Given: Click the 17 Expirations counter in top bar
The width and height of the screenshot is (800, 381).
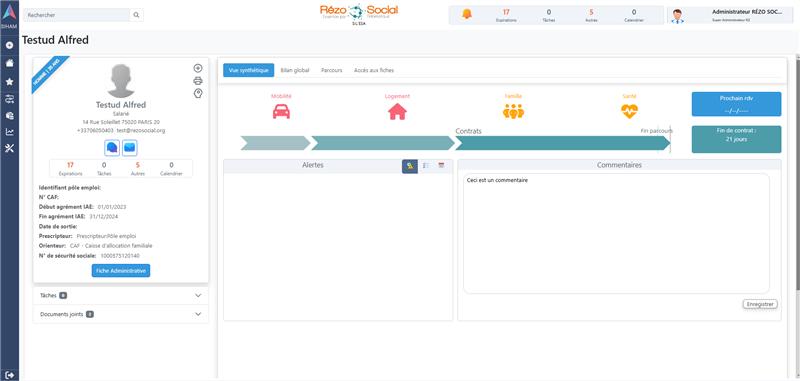Looking at the screenshot, I should 506,15.
